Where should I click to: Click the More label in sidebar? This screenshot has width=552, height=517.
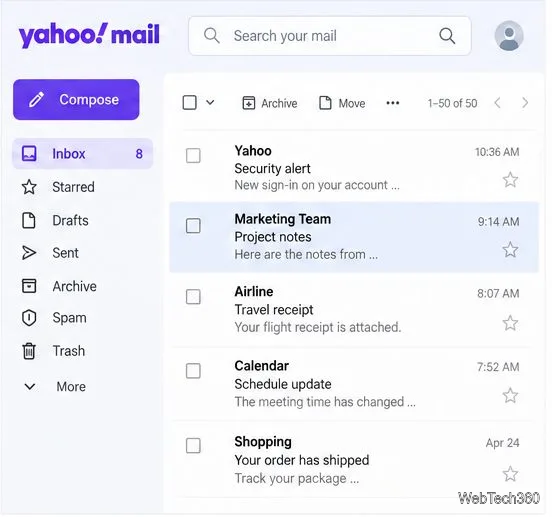(x=71, y=387)
